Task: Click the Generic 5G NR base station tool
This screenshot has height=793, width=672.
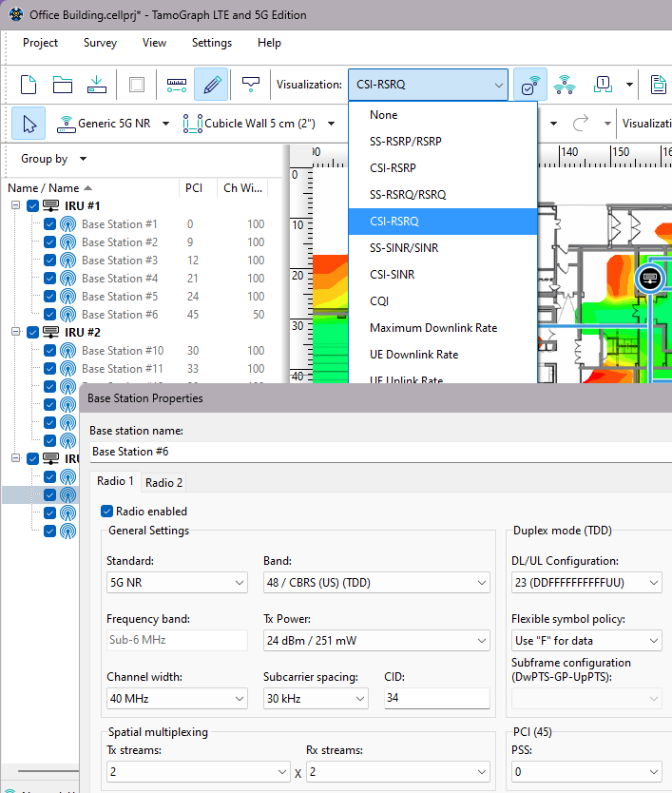Action: point(104,124)
